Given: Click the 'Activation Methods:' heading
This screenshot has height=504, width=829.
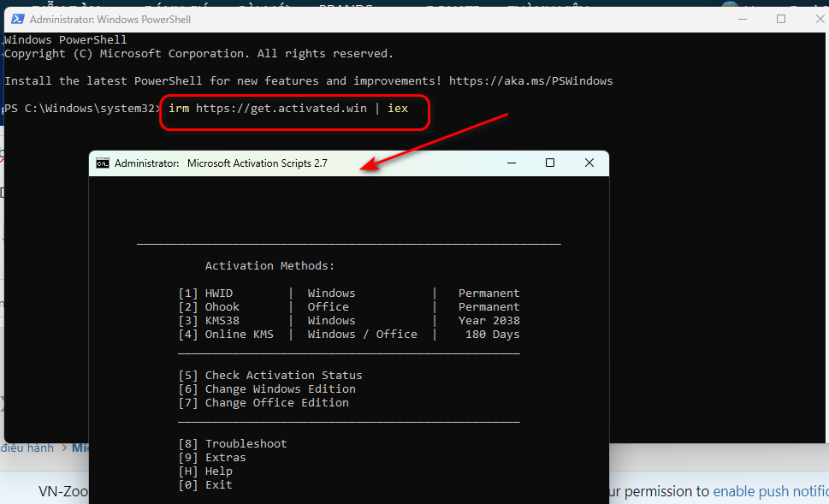Looking at the screenshot, I should click(269, 265).
